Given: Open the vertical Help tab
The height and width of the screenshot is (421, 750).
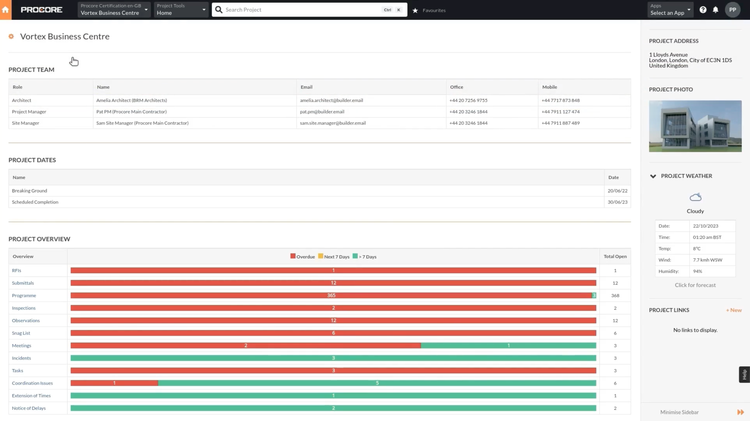Looking at the screenshot, I should click(x=744, y=375).
